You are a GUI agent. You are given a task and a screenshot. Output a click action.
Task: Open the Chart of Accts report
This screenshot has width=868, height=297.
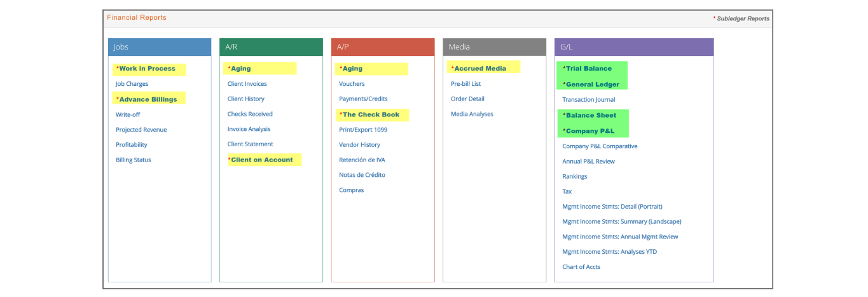[x=581, y=267]
